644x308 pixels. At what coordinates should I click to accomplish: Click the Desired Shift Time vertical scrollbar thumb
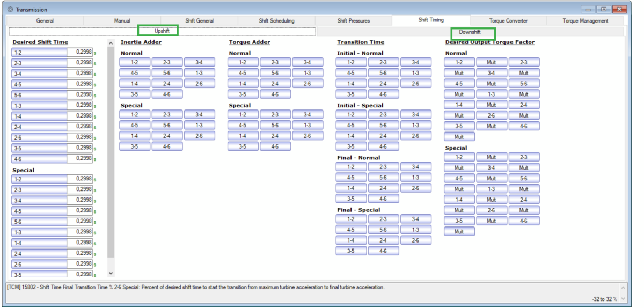tap(111, 150)
